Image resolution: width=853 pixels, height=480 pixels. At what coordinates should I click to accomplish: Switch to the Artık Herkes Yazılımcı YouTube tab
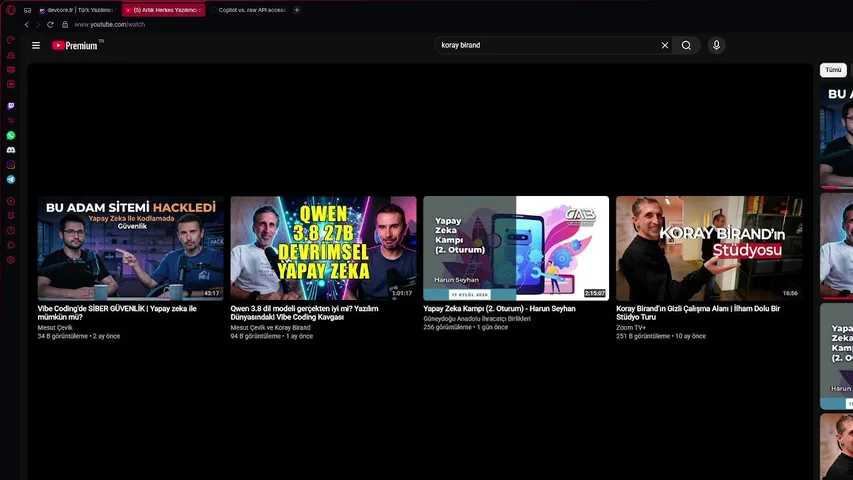coord(164,10)
